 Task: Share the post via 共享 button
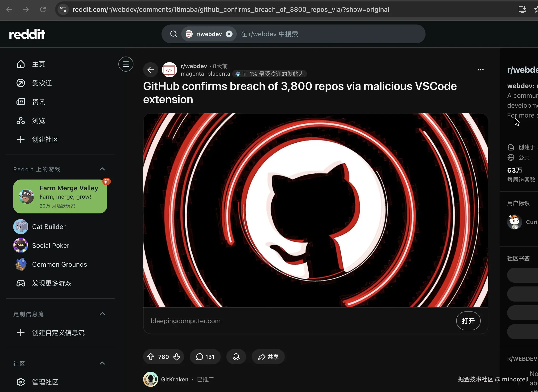coord(268,356)
